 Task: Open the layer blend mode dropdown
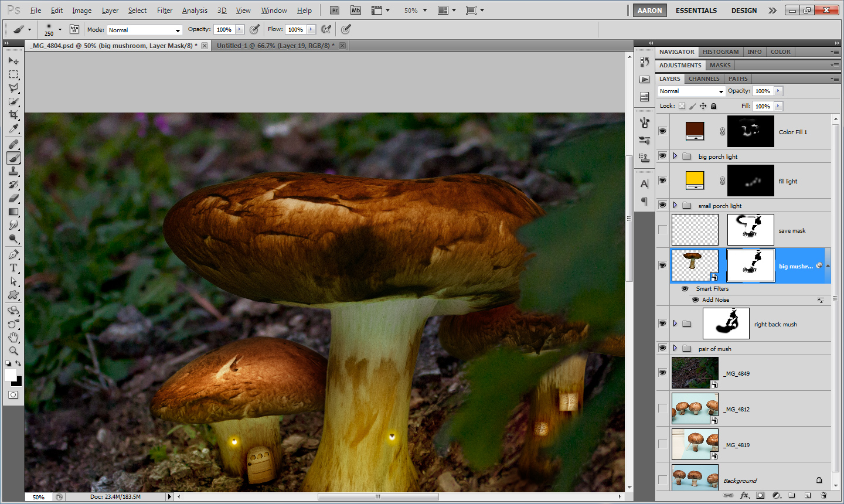pos(692,91)
